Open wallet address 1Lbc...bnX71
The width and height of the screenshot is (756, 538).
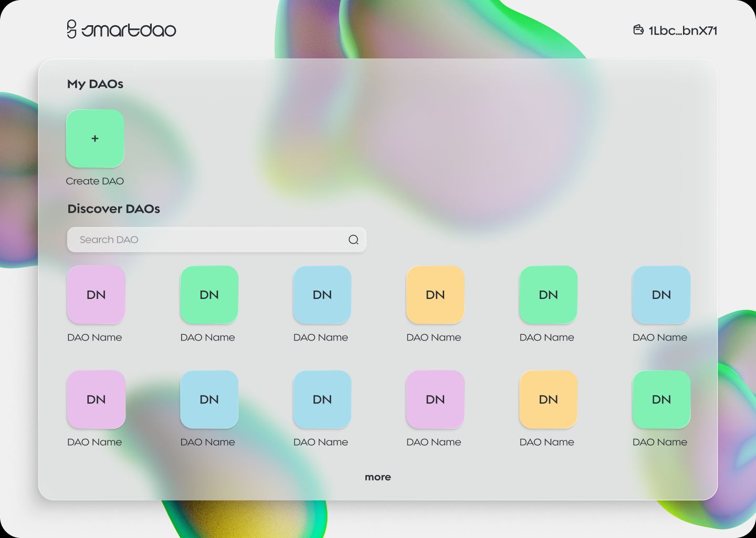coord(683,30)
